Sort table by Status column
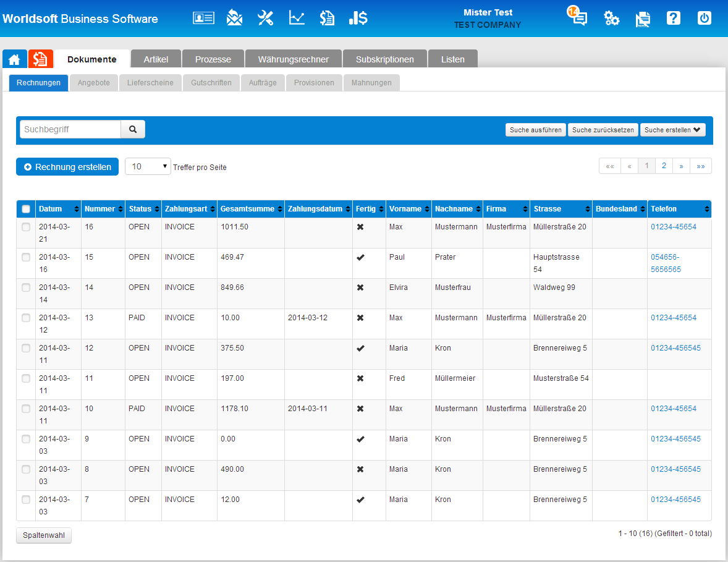Image resolution: width=728 pixels, height=562 pixels. tap(143, 209)
